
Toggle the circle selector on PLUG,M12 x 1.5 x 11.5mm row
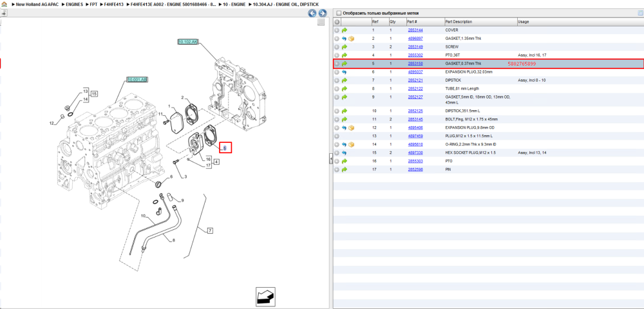[x=337, y=136]
